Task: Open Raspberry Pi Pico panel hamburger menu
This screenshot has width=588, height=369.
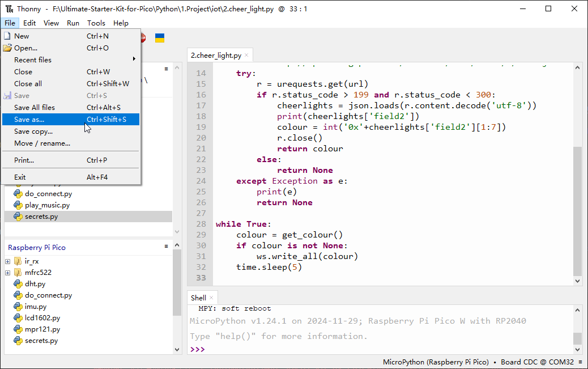Action: click(x=166, y=246)
